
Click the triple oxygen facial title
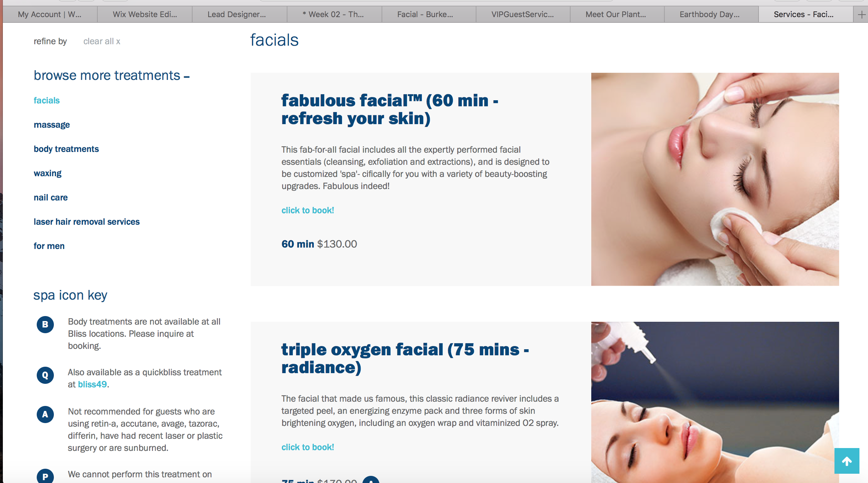pyautogui.click(x=405, y=359)
